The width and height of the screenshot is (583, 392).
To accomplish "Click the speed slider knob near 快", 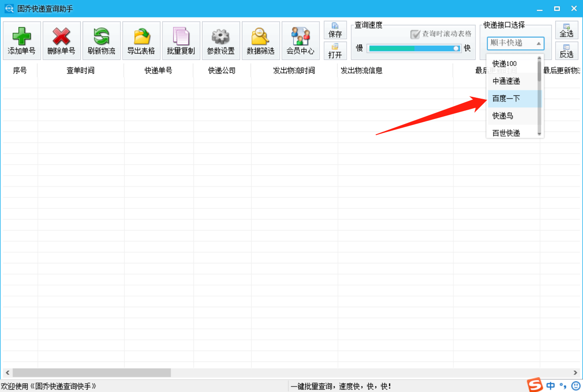I will click(456, 48).
